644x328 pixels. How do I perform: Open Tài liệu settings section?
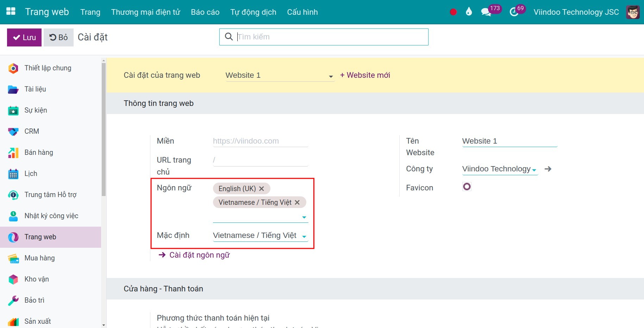[51, 89]
